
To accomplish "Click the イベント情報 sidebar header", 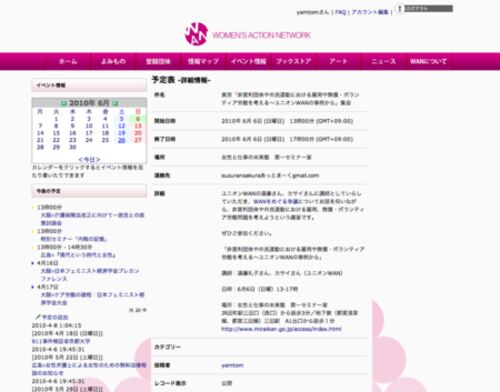I will pos(89,85).
